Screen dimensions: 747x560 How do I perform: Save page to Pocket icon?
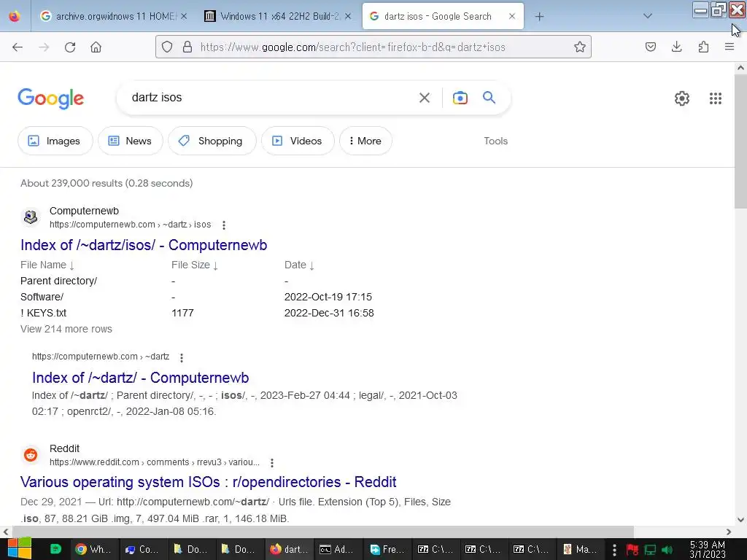click(x=651, y=47)
